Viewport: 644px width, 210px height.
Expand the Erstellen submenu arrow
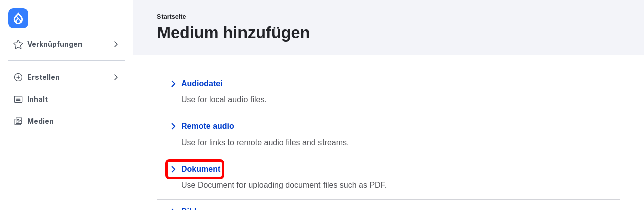116,77
